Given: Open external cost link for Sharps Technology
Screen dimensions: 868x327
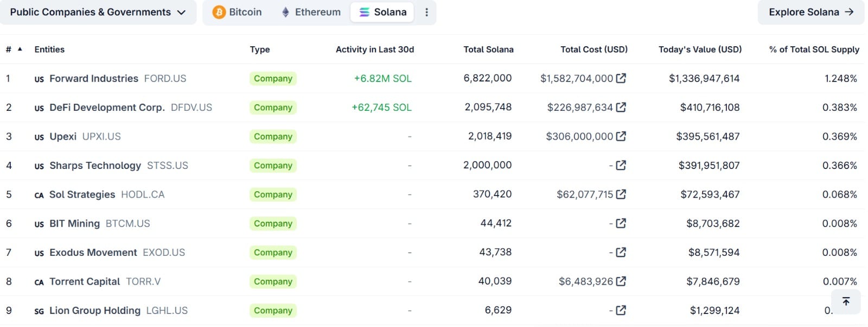Looking at the screenshot, I should click(621, 165).
